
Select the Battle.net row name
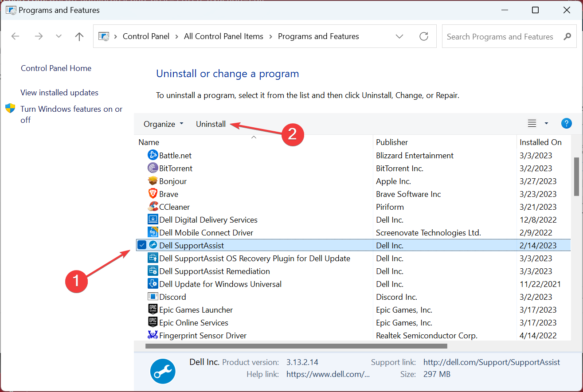[176, 156]
